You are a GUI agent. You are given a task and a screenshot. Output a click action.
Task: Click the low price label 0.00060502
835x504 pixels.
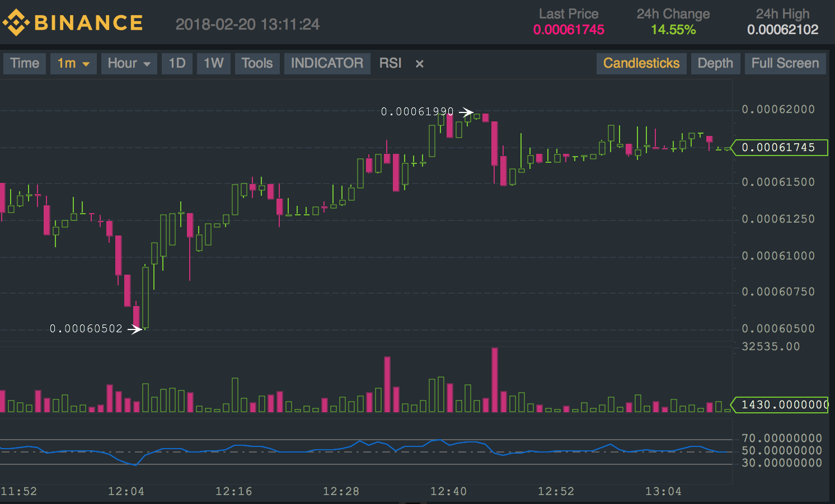(86, 329)
